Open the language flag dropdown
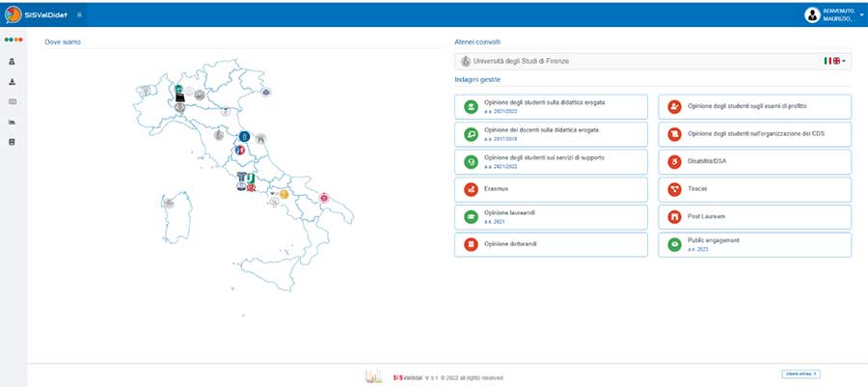 (835, 61)
